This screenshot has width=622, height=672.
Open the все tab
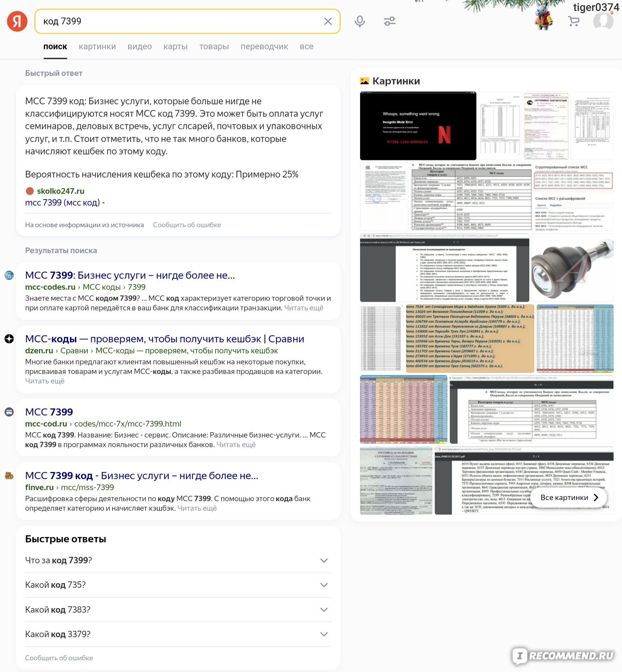point(306,47)
